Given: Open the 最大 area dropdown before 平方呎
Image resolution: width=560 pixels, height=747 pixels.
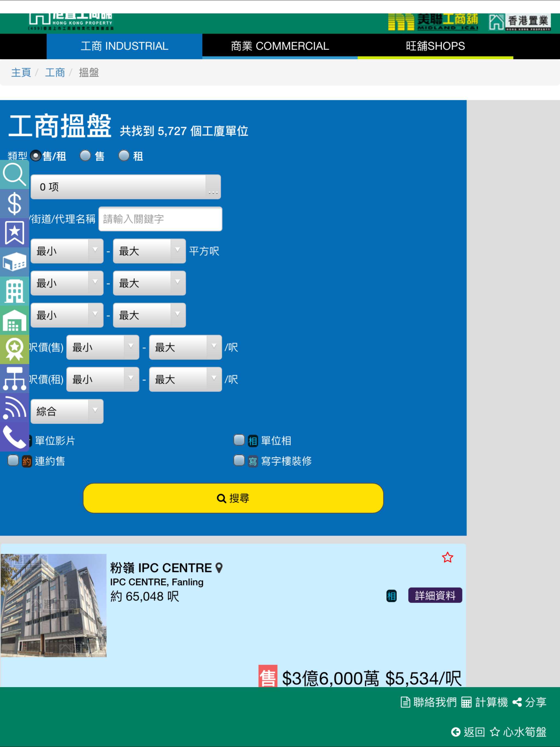Looking at the screenshot, I should tap(149, 251).
